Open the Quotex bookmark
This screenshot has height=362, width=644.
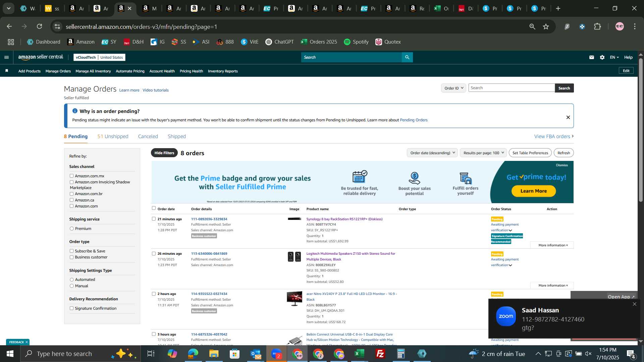click(x=388, y=42)
